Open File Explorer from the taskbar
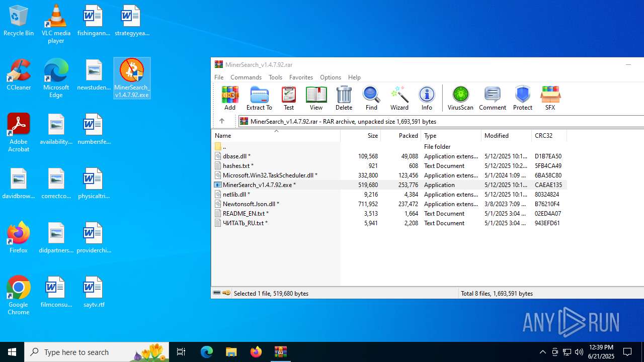 [x=231, y=352]
